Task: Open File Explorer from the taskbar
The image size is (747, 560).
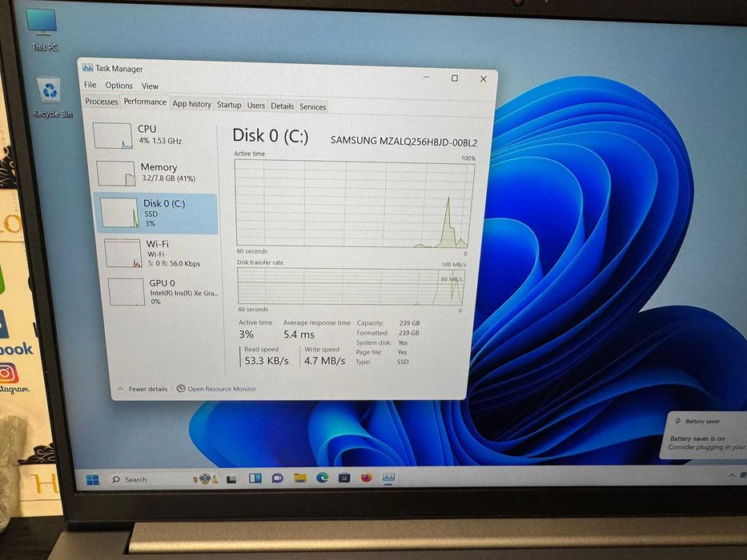Action: point(299,478)
